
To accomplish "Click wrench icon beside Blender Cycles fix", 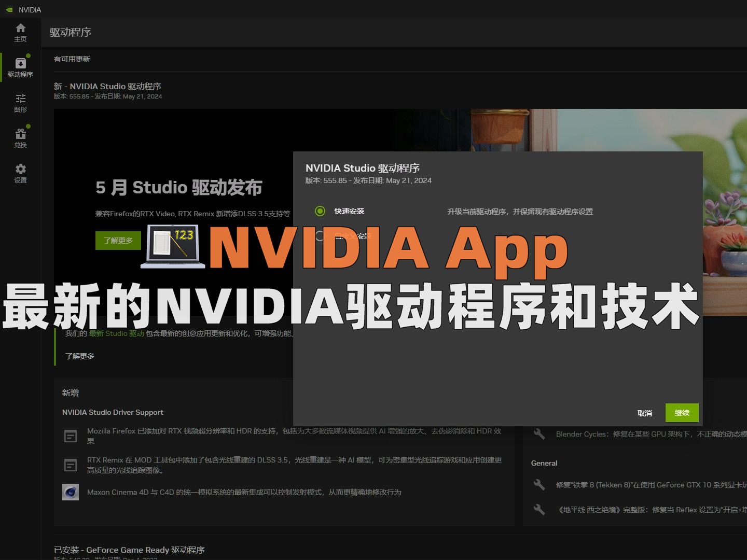I will [539, 434].
